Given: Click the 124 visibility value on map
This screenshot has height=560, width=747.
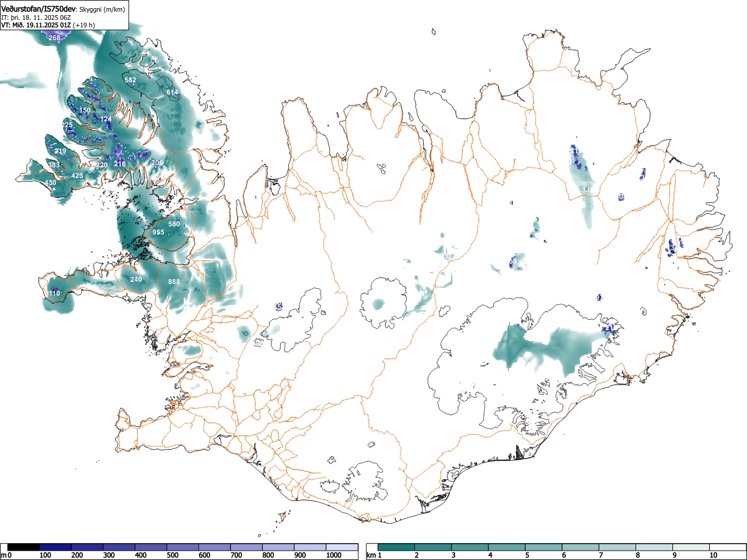Looking at the screenshot, I should tap(106, 119).
